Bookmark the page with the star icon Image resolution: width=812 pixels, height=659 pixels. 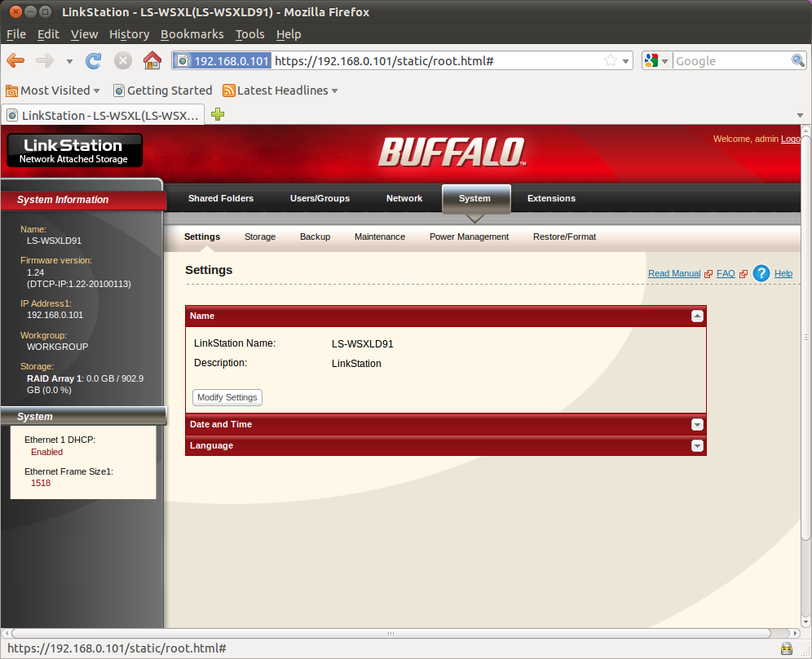(x=611, y=60)
